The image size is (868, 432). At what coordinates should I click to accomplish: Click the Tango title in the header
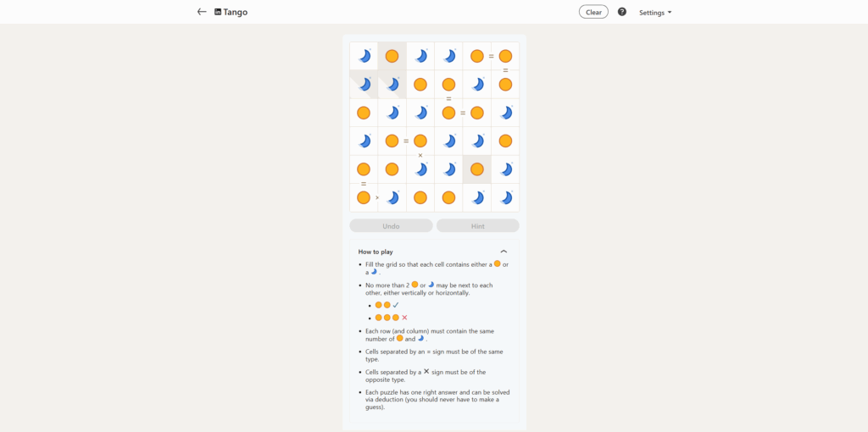(x=236, y=13)
